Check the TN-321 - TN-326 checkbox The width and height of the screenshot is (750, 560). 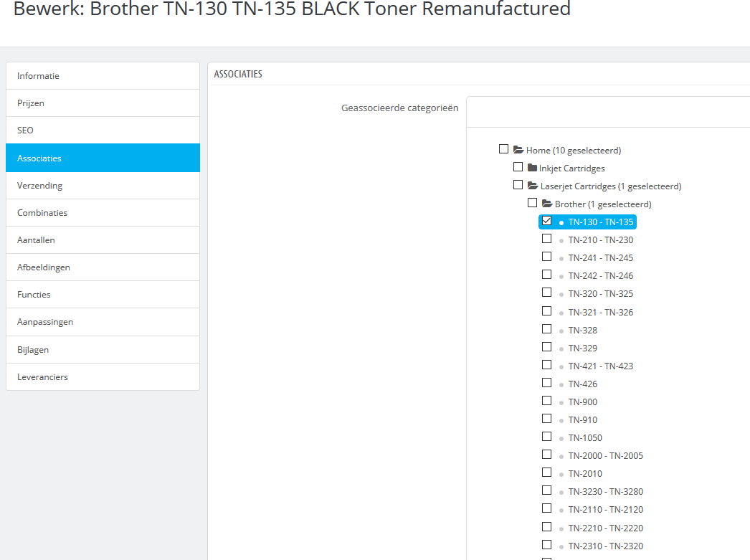tap(546, 311)
